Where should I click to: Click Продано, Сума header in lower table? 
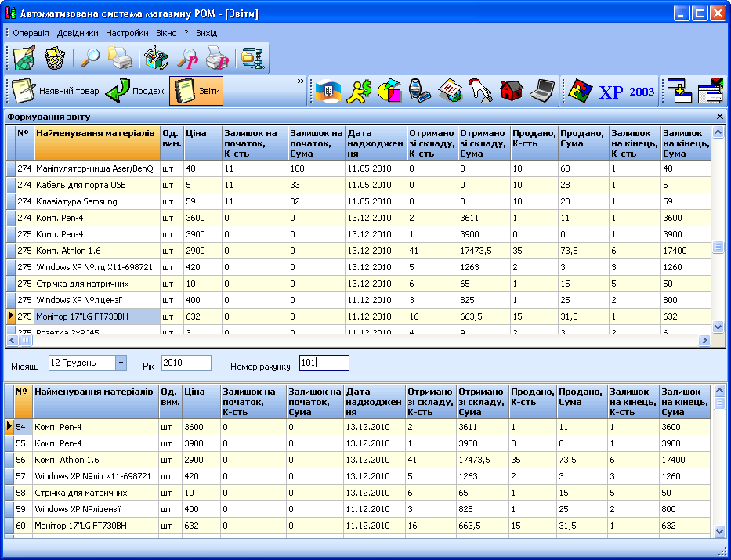pyautogui.click(x=583, y=402)
